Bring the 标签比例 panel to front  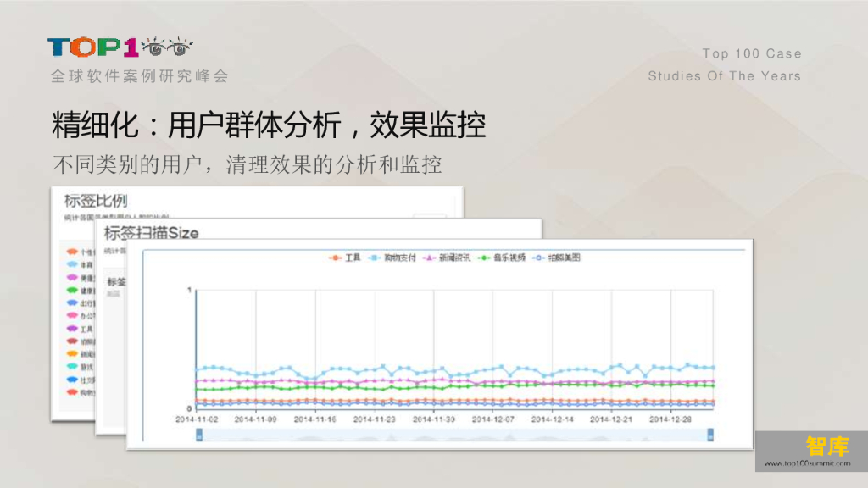tap(96, 201)
